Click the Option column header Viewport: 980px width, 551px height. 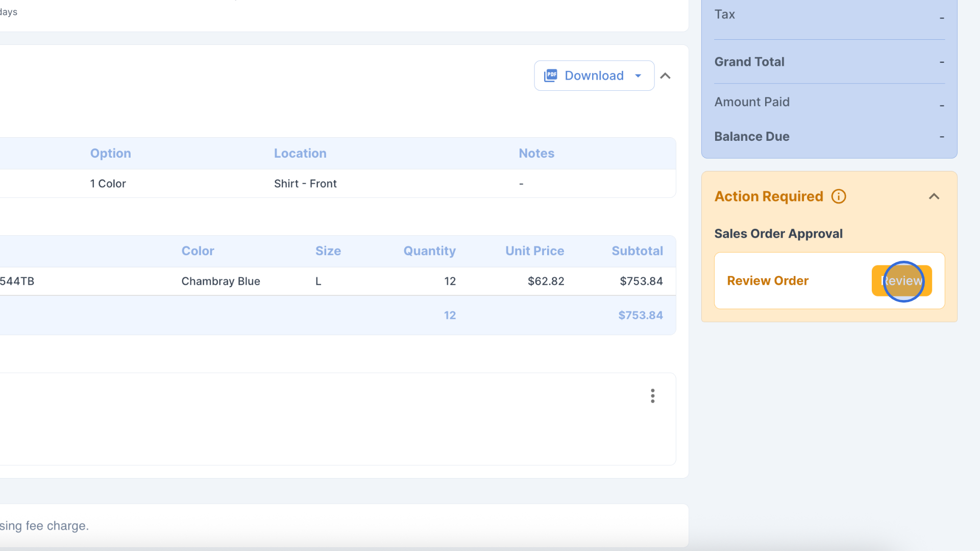(x=110, y=153)
